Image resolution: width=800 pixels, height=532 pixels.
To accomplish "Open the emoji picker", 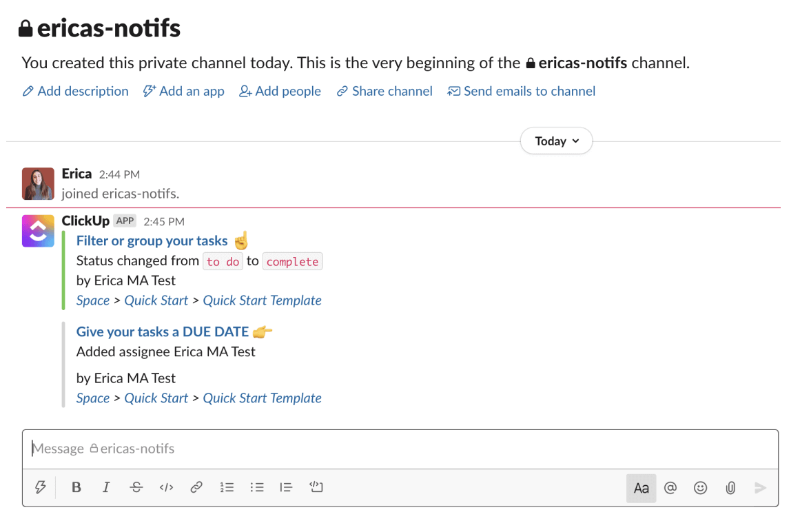I will (x=701, y=488).
